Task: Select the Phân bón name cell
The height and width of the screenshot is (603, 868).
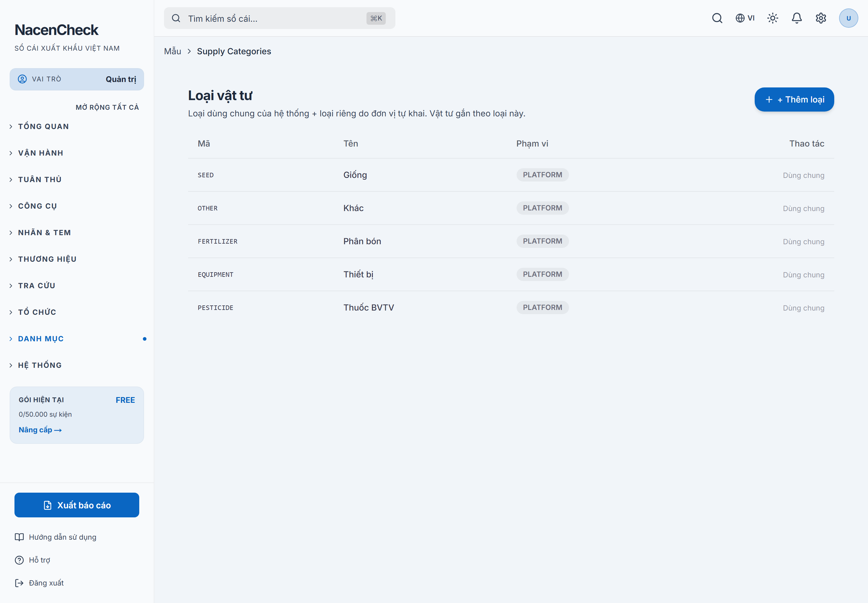Action: (x=362, y=241)
